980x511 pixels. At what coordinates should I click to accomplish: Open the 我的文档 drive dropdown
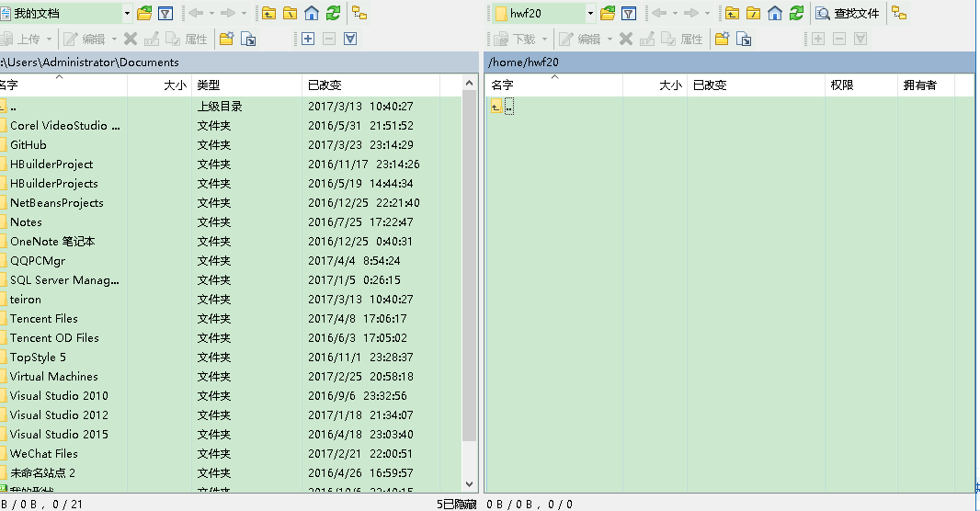coord(127,13)
